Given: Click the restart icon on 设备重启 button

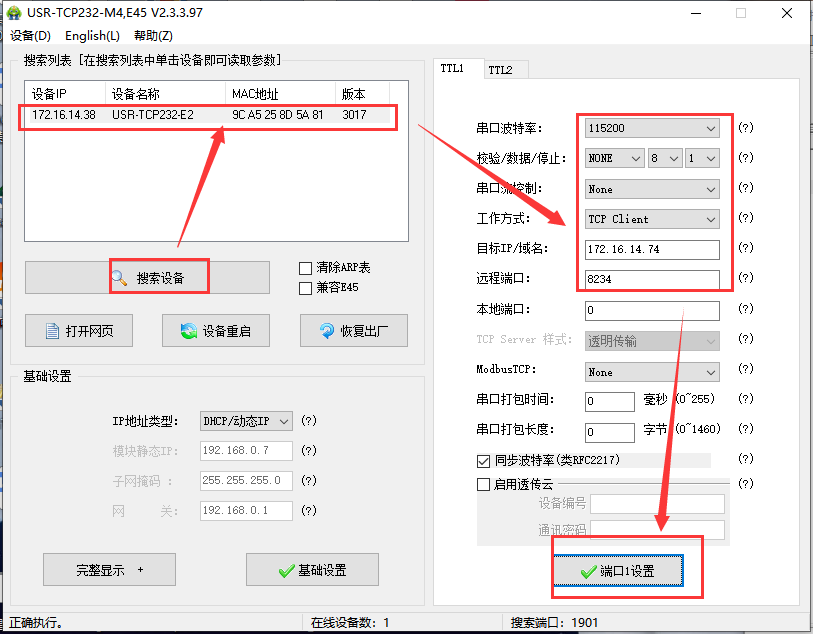Looking at the screenshot, I should 188,331.
